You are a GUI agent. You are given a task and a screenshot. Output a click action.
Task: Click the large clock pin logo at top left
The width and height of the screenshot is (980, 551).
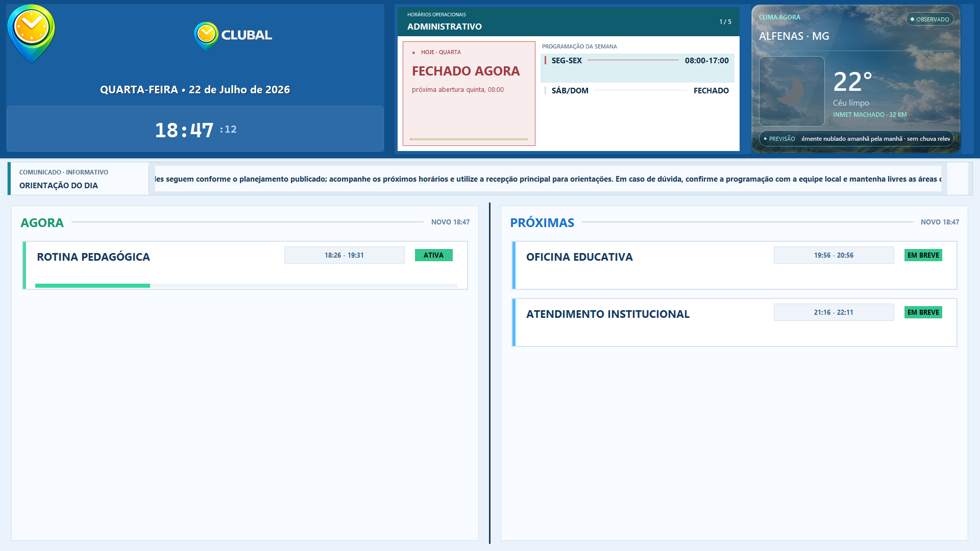31,34
